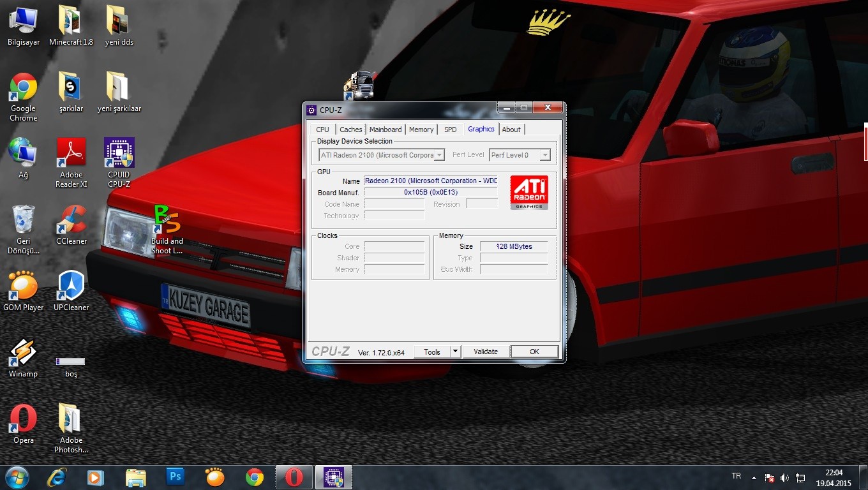The width and height of the screenshot is (868, 490).
Task: Switch to the Caches tab
Action: coord(351,130)
